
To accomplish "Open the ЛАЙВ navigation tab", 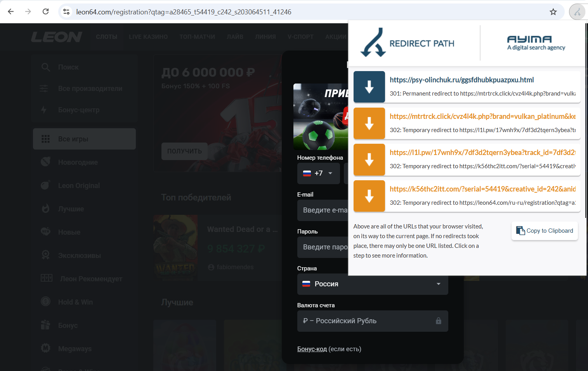I will 235,37.
